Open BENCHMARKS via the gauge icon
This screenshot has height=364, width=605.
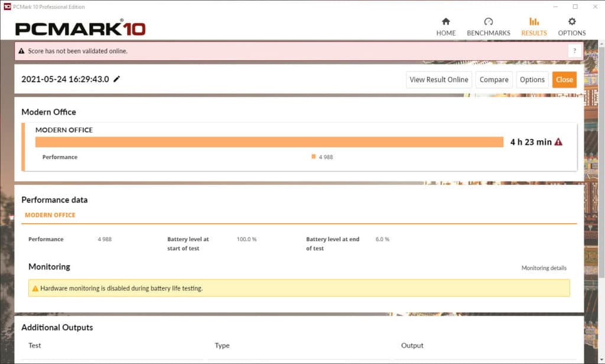pyautogui.click(x=488, y=21)
